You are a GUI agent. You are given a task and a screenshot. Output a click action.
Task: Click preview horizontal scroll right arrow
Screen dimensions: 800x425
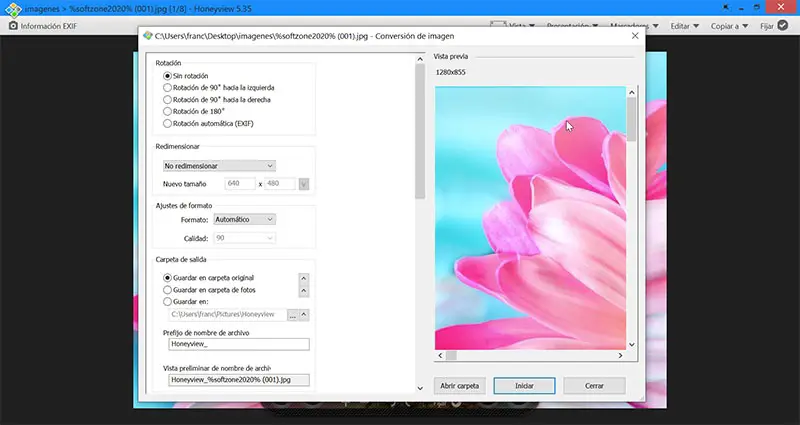click(x=620, y=356)
